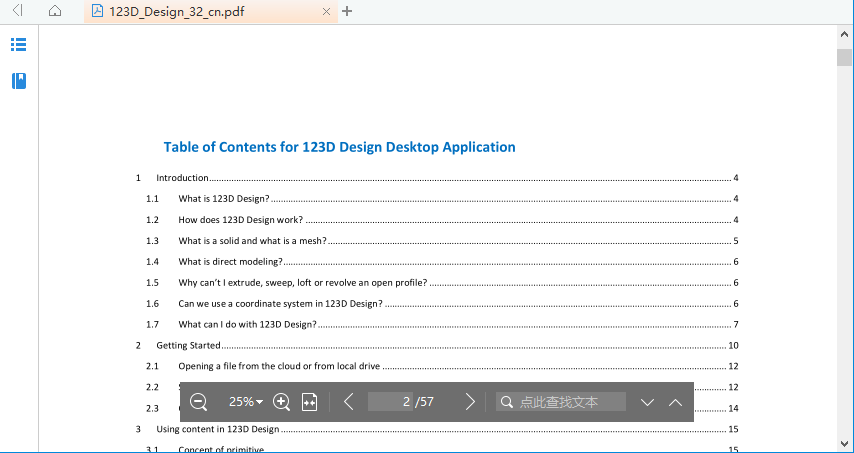854x453 pixels.
Task: Open the Introduction contents entry
Action: pos(437,178)
